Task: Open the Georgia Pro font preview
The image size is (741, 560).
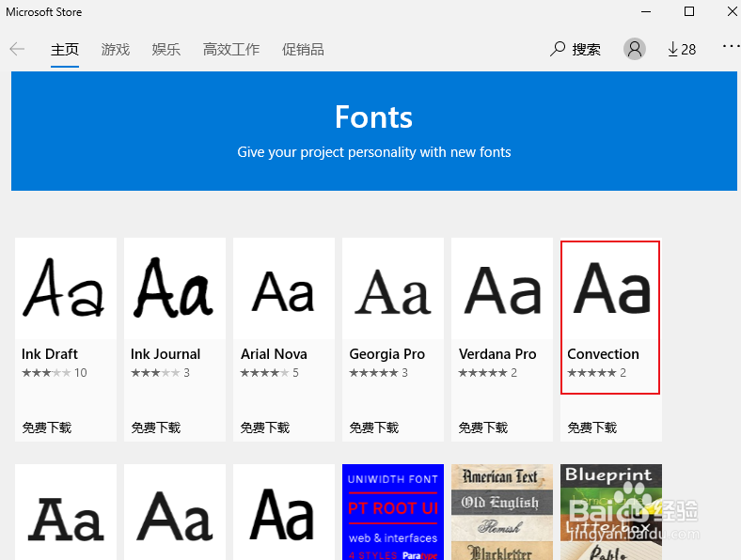Action: (393, 288)
